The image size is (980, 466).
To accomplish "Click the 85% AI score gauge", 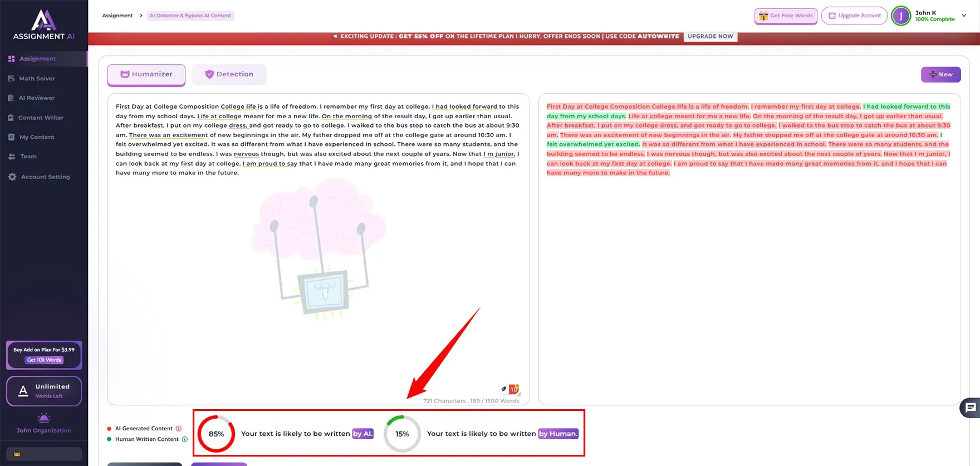I will pyautogui.click(x=216, y=434).
